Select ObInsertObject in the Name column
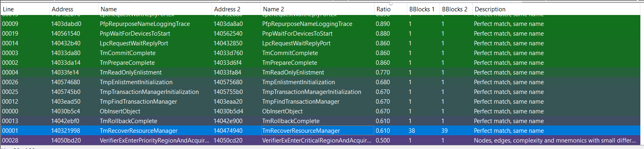 pos(120,111)
